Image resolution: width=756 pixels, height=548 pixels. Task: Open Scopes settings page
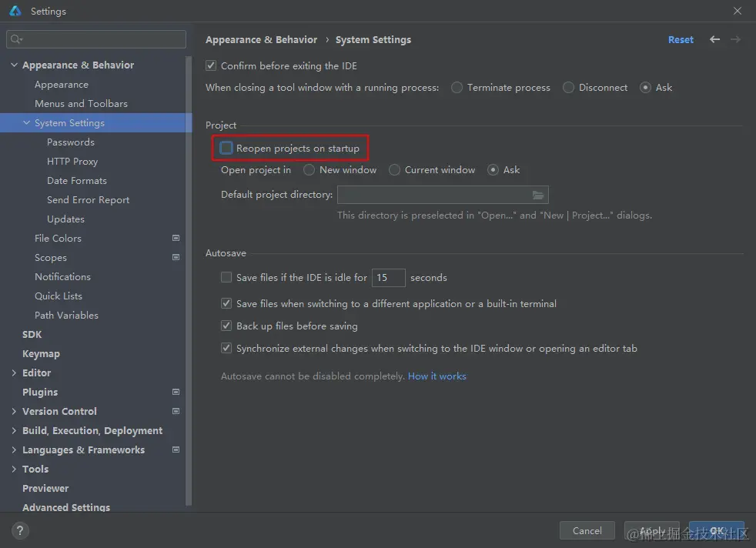[x=51, y=257]
